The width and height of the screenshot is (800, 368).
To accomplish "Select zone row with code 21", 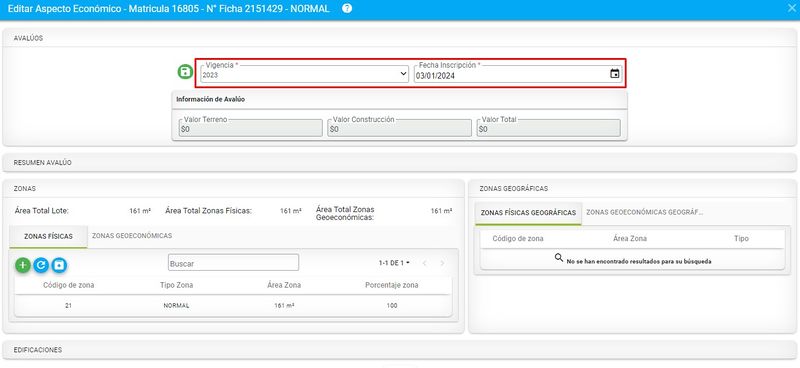I will point(233,306).
